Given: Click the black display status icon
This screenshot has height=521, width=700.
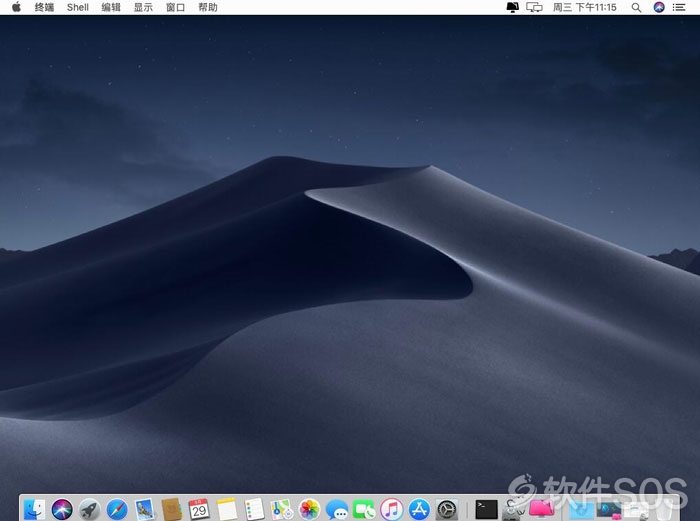Looking at the screenshot, I should click(512, 7).
